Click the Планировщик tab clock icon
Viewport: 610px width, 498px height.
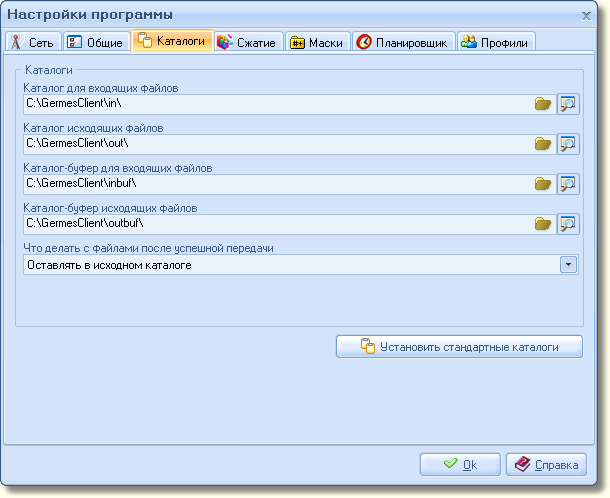pos(364,42)
